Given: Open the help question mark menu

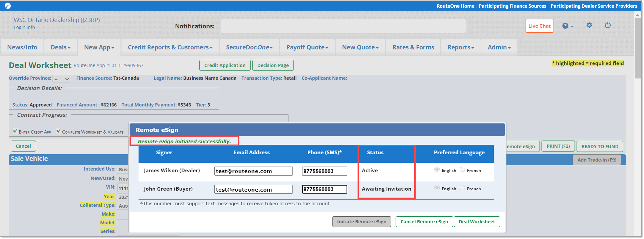Looking at the screenshot, I should 568,26.
